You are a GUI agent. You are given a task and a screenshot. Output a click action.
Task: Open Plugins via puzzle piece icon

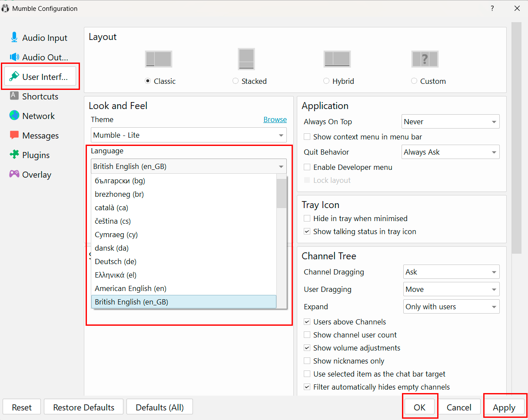point(15,155)
